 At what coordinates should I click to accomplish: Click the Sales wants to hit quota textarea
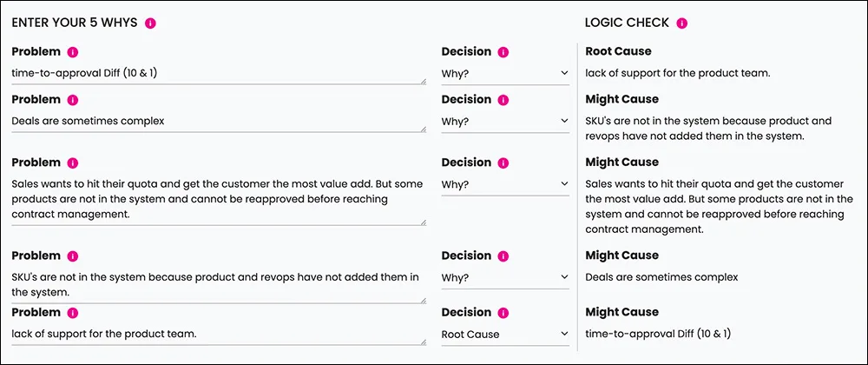pyautogui.click(x=220, y=199)
